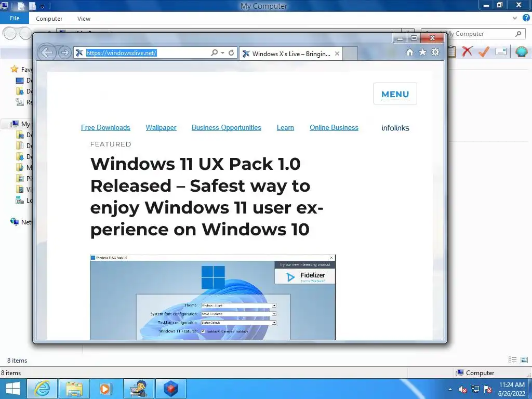Click the new folder icon in the quick access toolbar
Screen dimensions: 532x399
(32, 6)
